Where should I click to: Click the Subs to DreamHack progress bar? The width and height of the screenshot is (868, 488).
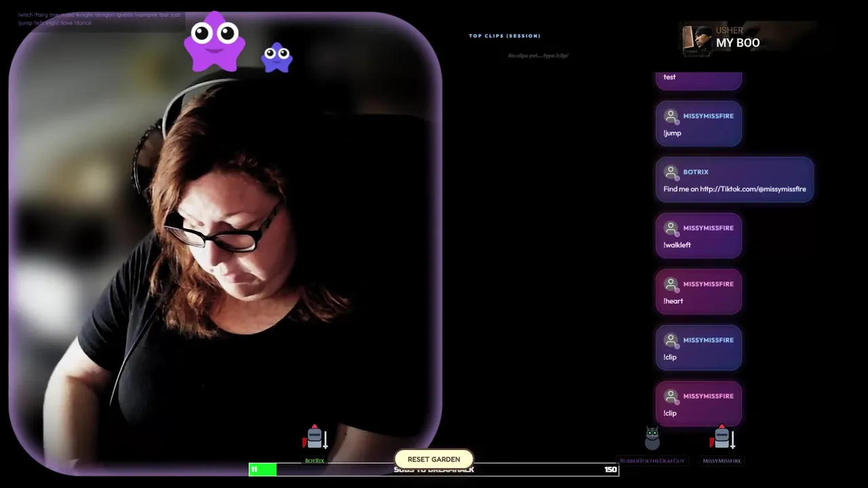[x=434, y=470]
